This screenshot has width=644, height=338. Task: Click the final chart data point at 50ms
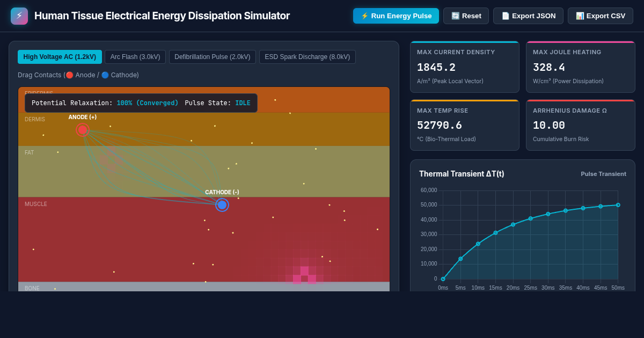click(618, 205)
